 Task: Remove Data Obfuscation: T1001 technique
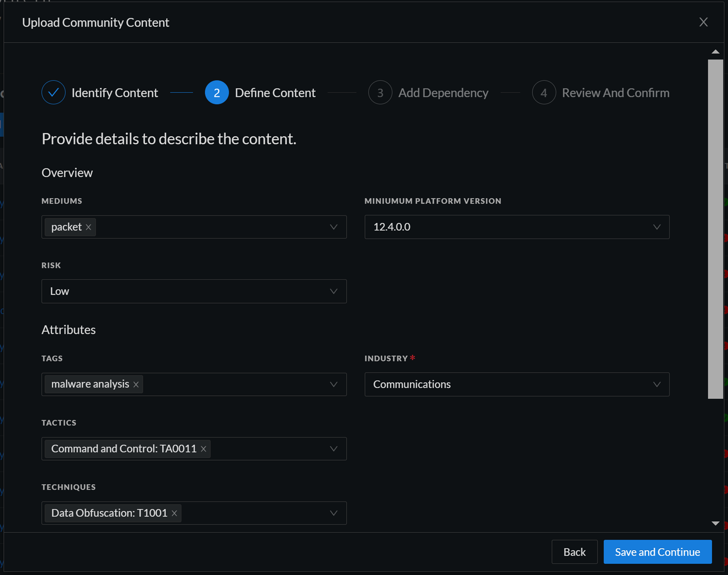coord(174,513)
